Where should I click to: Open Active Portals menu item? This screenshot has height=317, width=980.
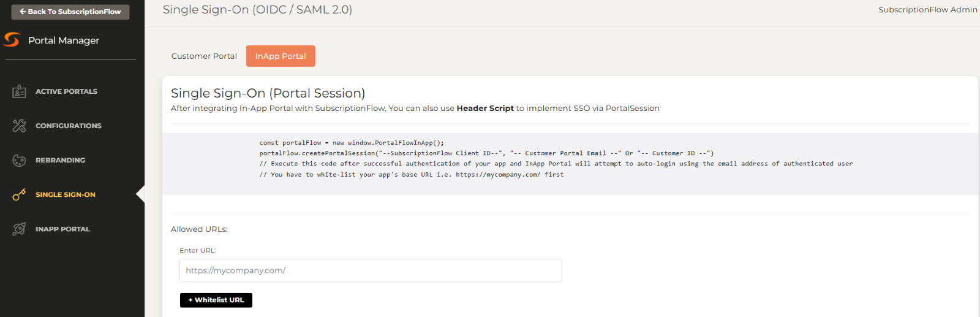[66, 91]
